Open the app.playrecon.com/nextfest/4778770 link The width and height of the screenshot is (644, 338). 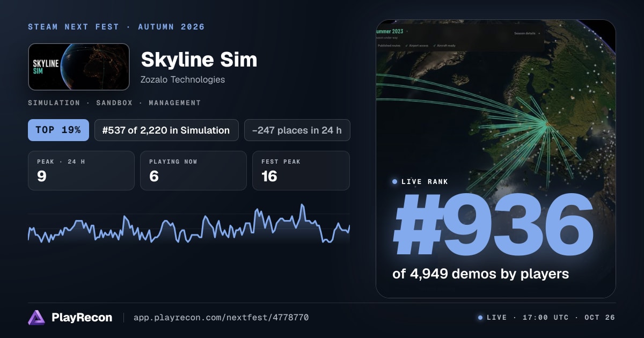point(221,318)
